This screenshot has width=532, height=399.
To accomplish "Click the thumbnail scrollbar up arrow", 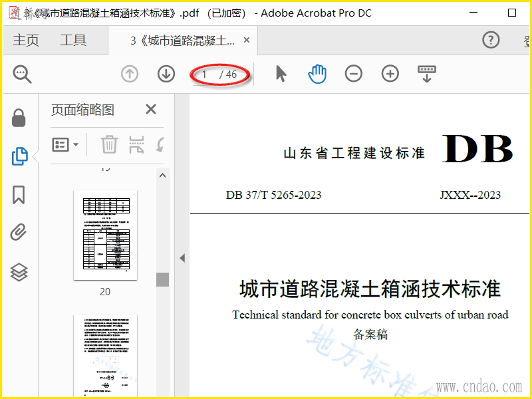I will [x=162, y=176].
